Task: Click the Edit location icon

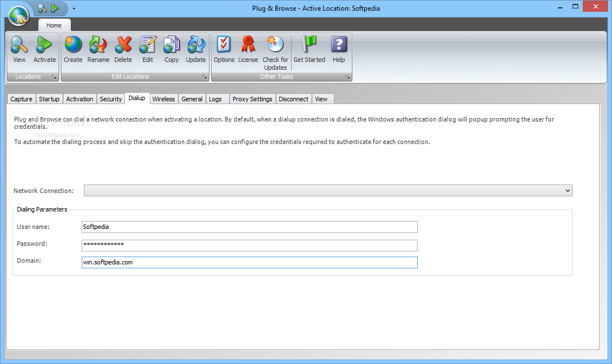Action: pyautogui.click(x=148, y=49)
